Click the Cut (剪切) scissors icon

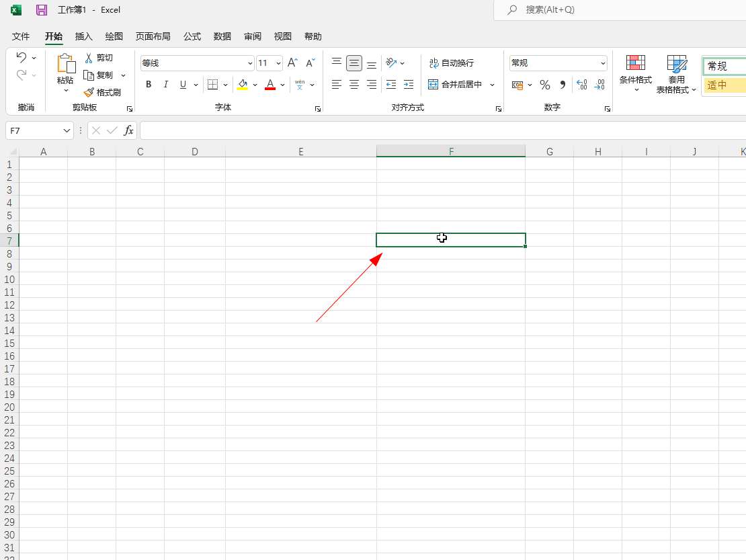(x=89, y=58)
